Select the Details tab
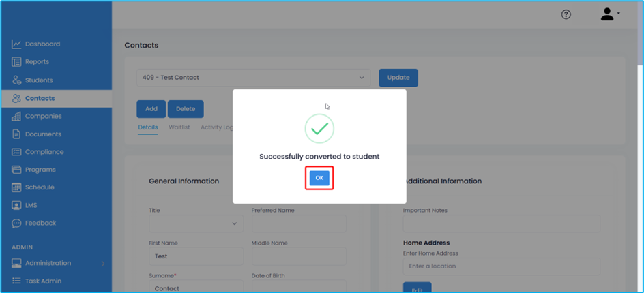644x293 pixels. [x=147, y=127]
